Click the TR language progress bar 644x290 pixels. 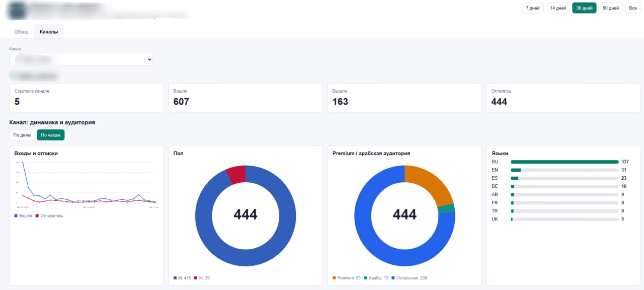(x=565, y=211)
